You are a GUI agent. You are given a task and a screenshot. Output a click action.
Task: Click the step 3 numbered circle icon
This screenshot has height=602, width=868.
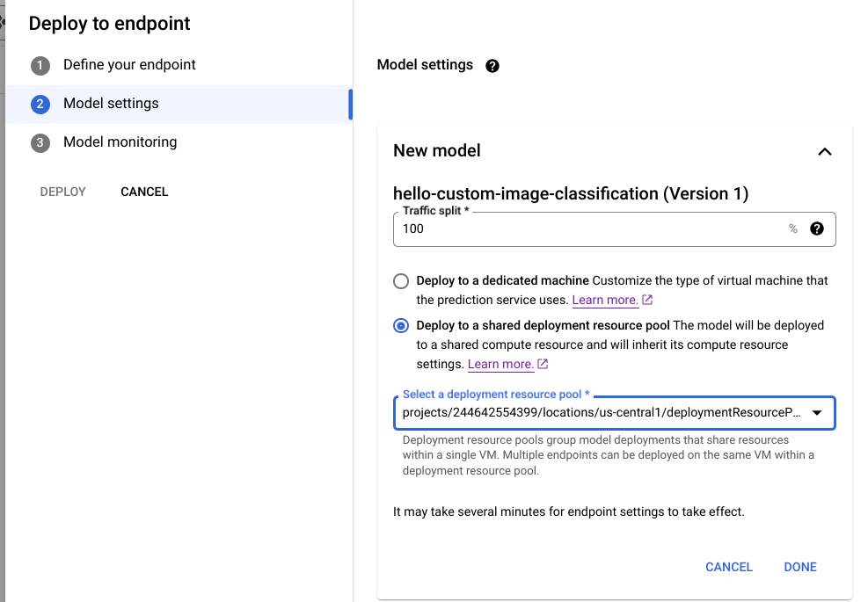[40, 141]
